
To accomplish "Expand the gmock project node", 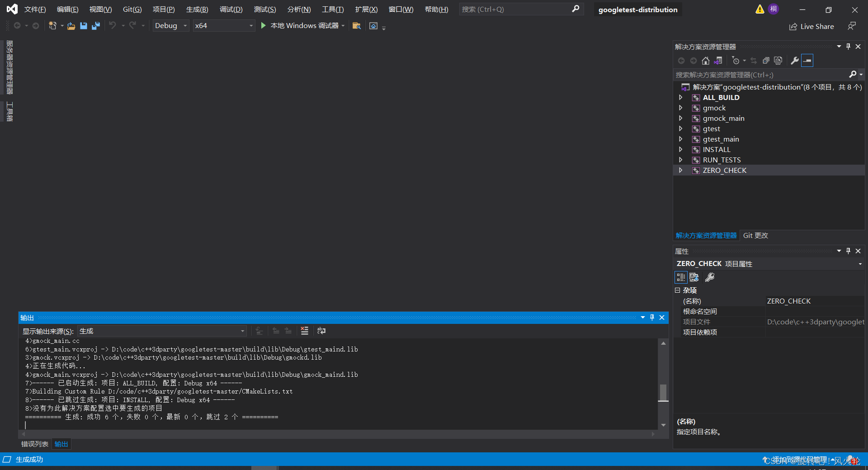I will coord(681,108).
